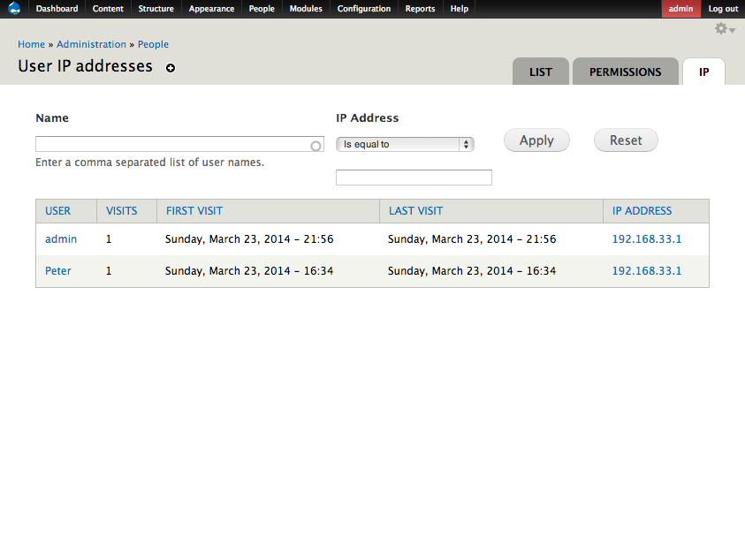Open the Structure menu
Image resolution: width=745 pixels, height=560 pixels.
click(x=156, y=9)
